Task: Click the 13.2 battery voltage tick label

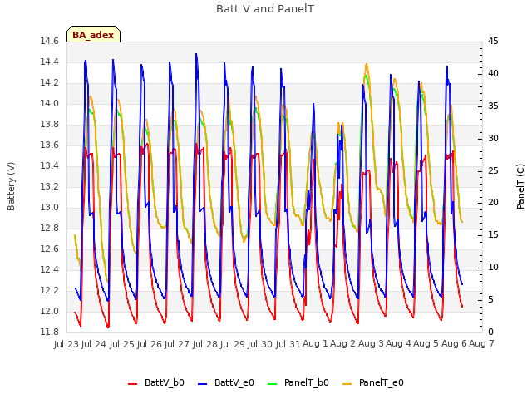Action: tap(50, 186)
